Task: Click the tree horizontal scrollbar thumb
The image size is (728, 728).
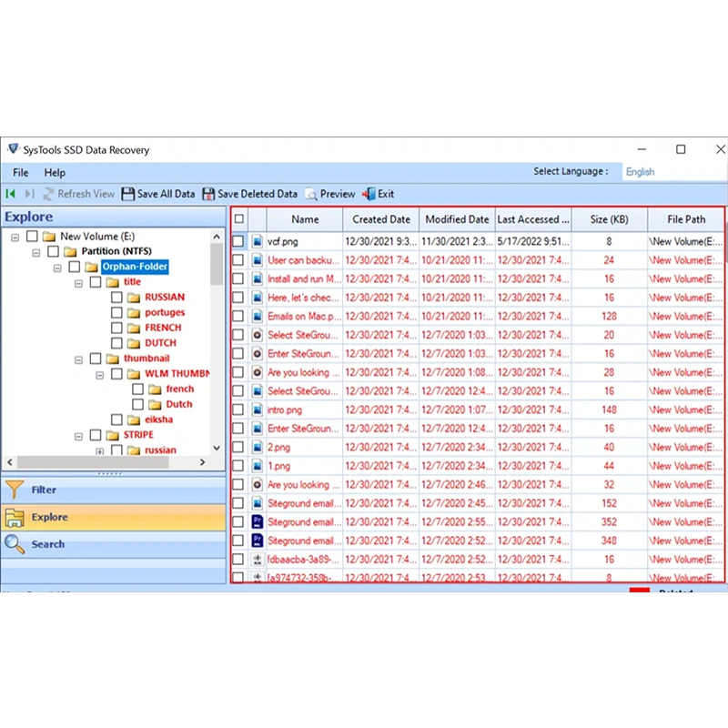Action: coord(93,462)
